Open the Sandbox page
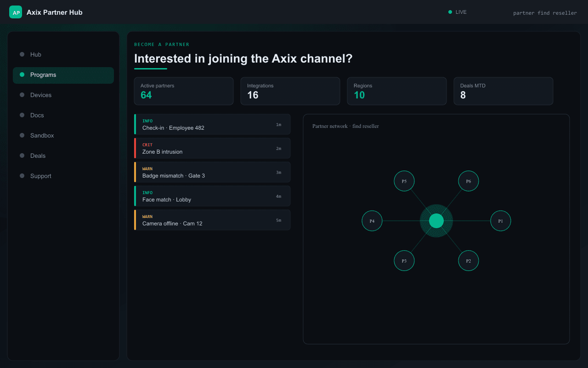Viewport: 588px width, 368px height. [x=63, y=135]
